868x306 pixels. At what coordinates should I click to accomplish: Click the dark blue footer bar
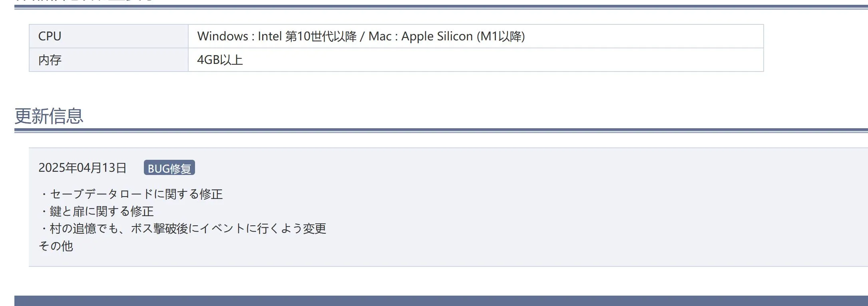441,301
